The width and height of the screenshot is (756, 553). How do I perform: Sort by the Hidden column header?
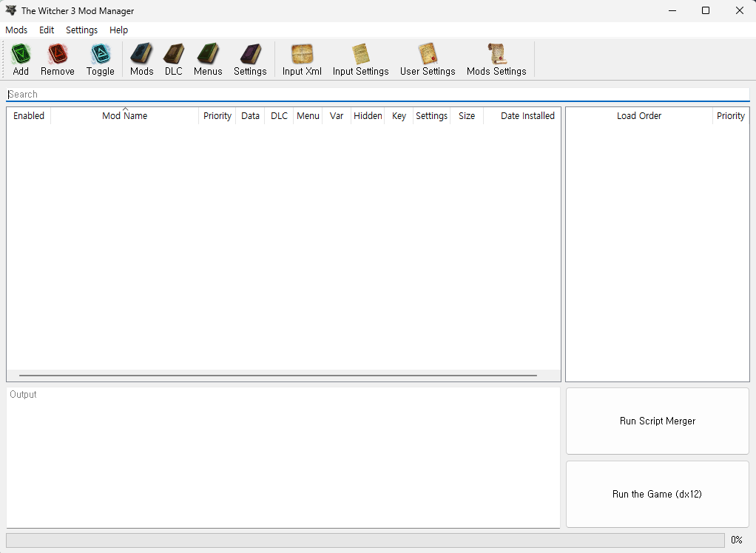368,115
